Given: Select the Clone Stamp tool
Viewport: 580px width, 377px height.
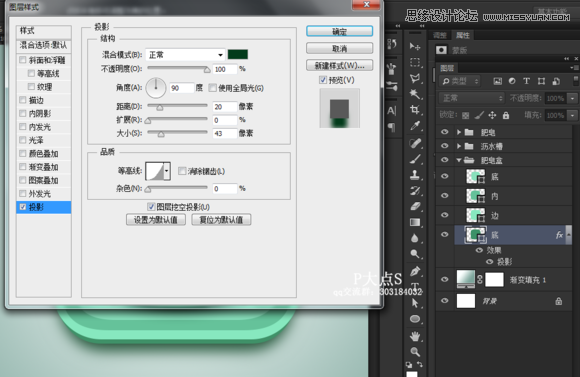Looking at the screenshot, I should [415, 175].
